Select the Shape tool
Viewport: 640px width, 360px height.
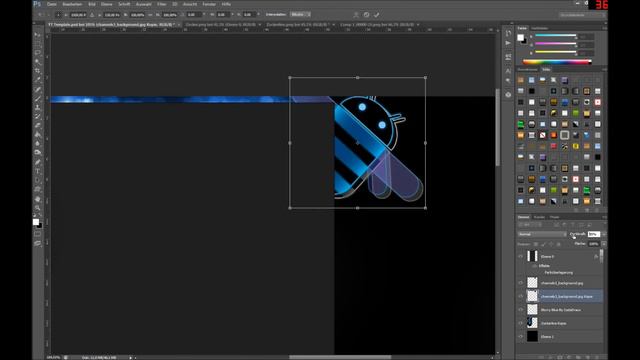click(38, 189)
